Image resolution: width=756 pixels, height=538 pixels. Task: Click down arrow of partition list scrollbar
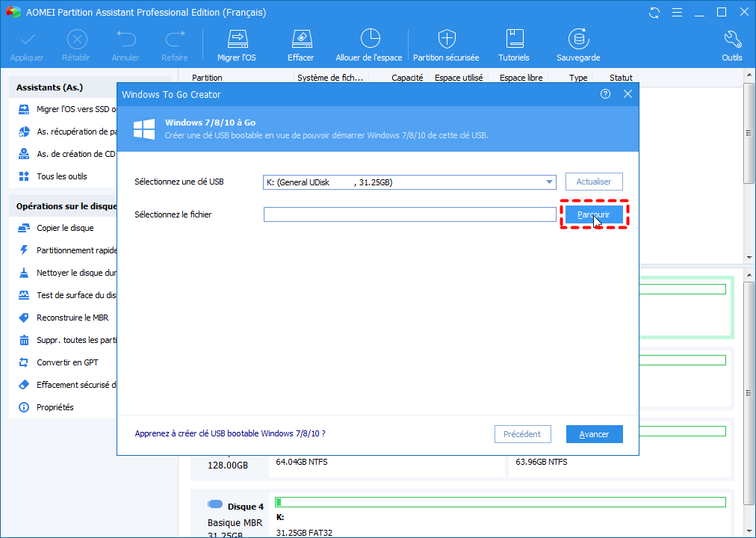749,257
